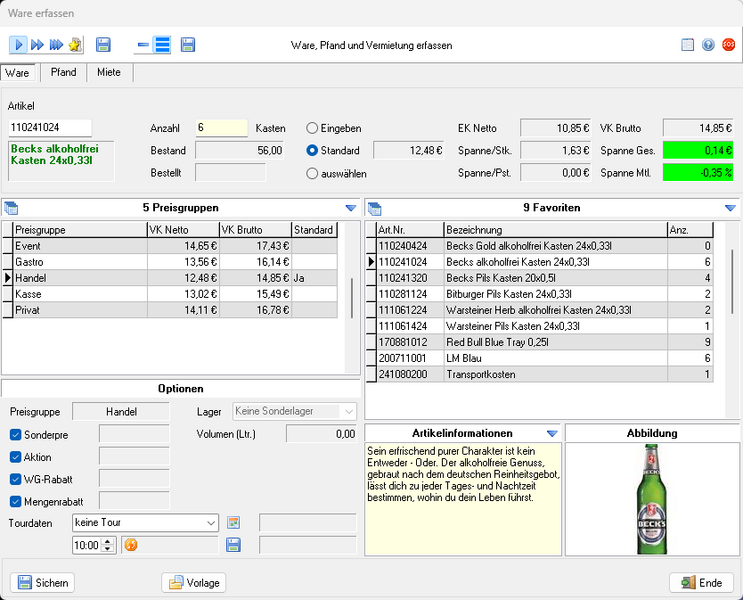Select the Kasse price group row

click(170, 294)
